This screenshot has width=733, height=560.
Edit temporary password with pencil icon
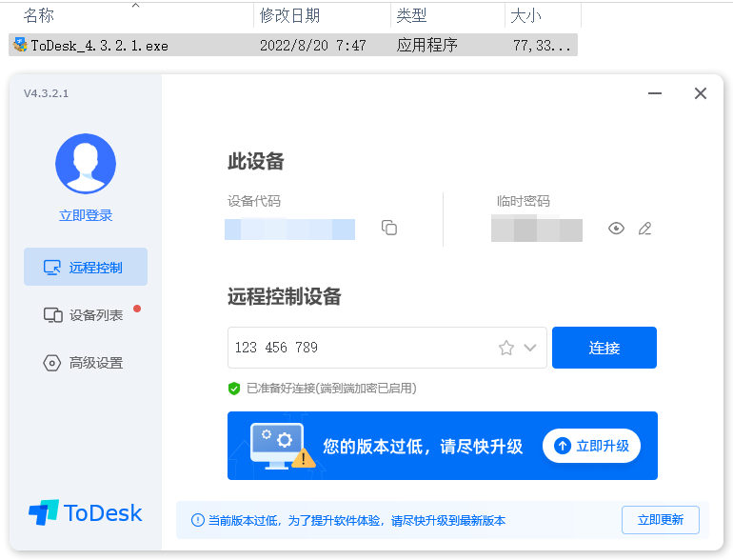click(645, 229)
